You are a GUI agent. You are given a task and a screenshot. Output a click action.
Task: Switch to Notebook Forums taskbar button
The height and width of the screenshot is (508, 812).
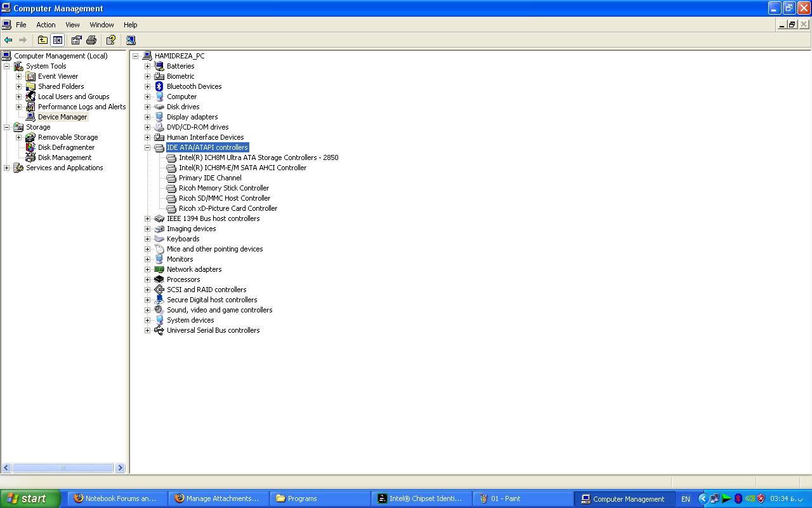pyautogui.click(x=117, y=498)
